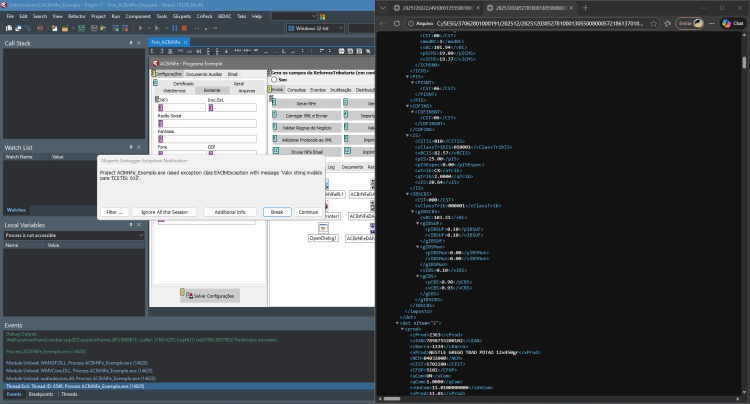This screenshot has height=404, width=750.
Task: Collapse the PIS XML node
Action: 408,76
